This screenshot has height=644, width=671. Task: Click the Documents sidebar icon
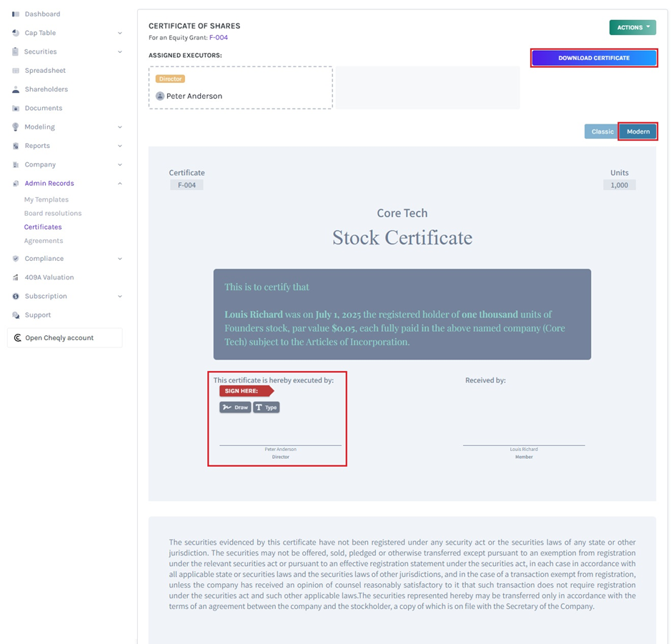tap(16, 107)
